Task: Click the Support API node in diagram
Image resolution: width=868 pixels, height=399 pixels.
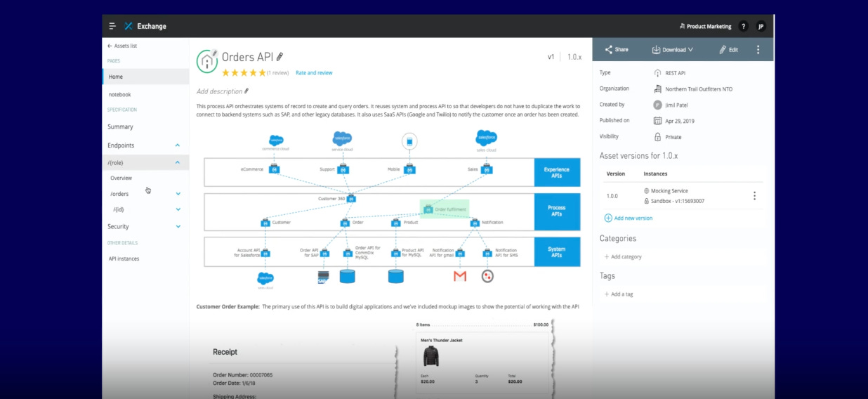Action: 343,169
